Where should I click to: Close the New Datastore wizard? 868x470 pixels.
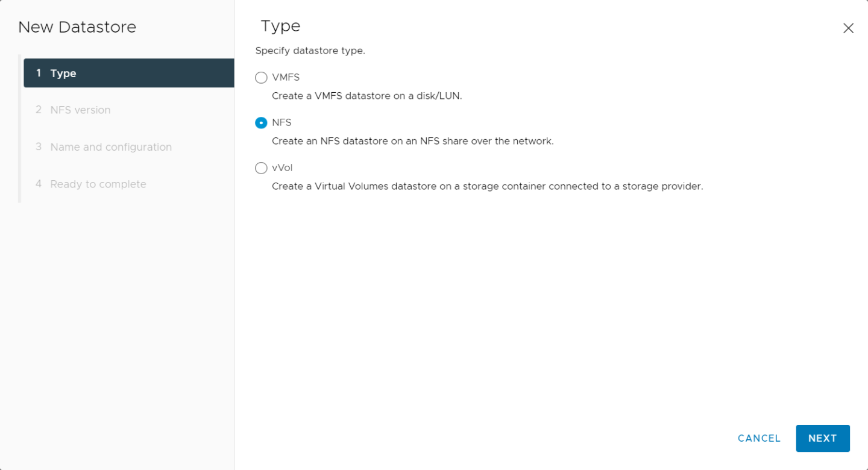point(848,28)
